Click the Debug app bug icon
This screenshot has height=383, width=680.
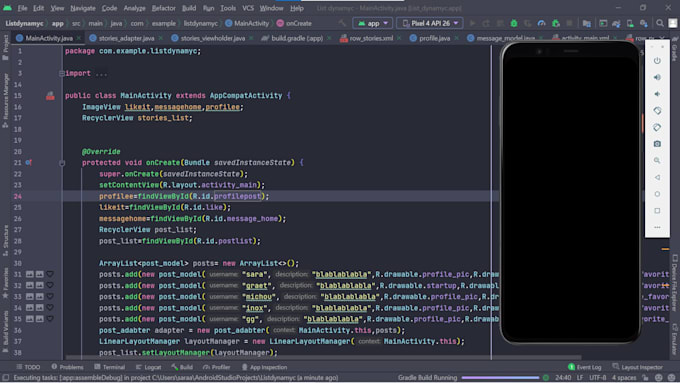coord(514,23)
